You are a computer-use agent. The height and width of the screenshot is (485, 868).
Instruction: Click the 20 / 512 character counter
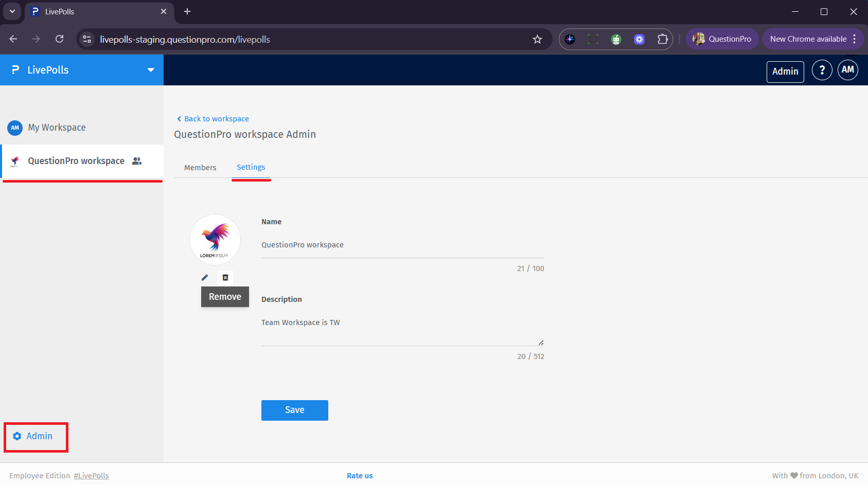(530, 356)
